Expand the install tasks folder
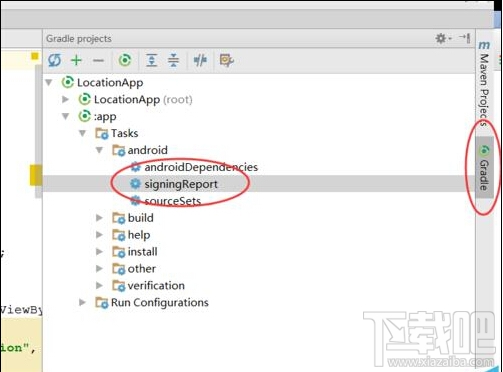 click(99, 252)
